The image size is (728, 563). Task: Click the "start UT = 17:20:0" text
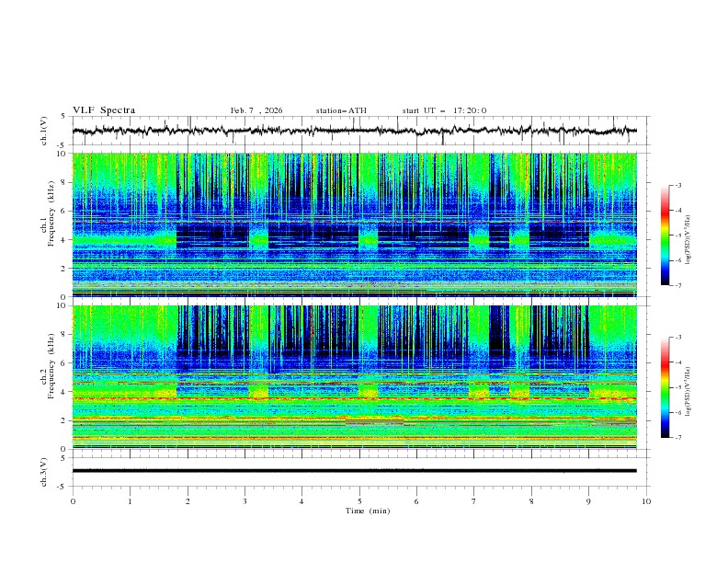(x=444, y=110)
